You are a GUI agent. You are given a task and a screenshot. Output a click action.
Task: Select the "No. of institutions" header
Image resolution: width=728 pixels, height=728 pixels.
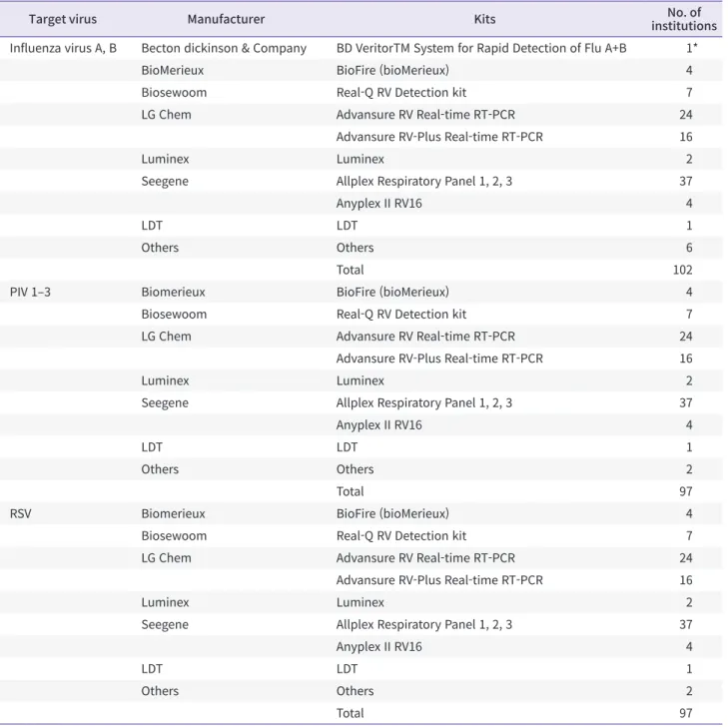[x=684, y=19]
